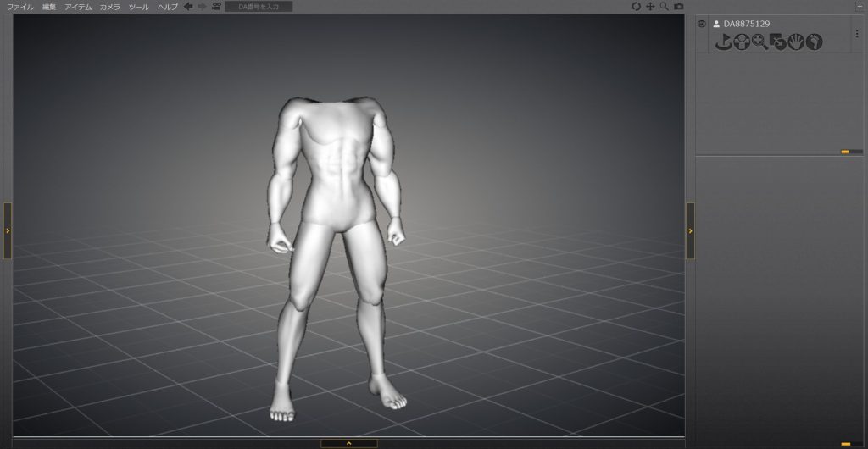Image resolution: width=868 pixels, height=449 pixels.
Task: Open the ファイル menu
Action: click(x=20, y=6)
